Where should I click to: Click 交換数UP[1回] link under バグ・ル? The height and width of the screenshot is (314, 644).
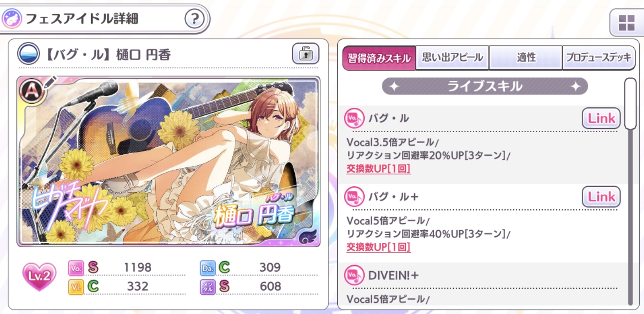378,169
